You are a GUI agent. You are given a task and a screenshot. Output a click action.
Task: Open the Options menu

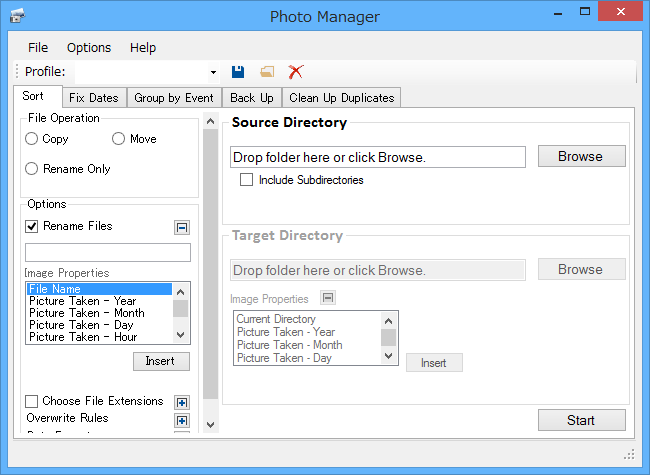pyautogui.click(x=89, y=47)
